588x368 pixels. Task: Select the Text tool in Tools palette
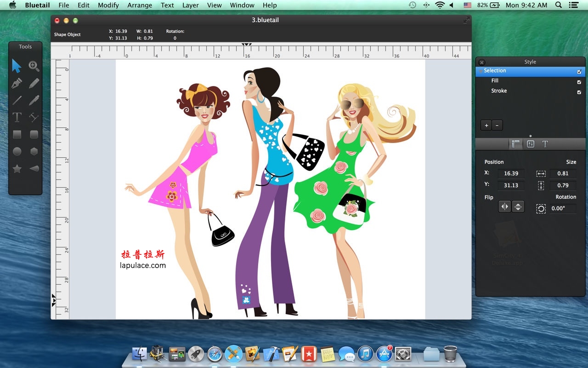pos(17,117)
